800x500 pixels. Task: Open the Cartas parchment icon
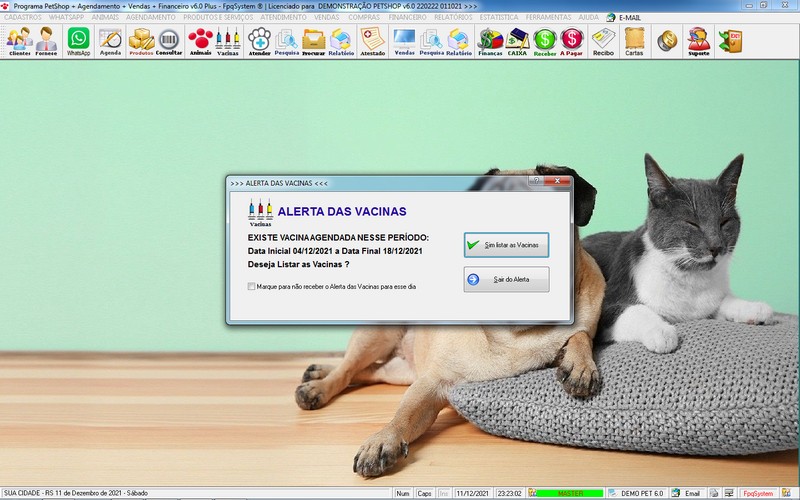point(634,41)
